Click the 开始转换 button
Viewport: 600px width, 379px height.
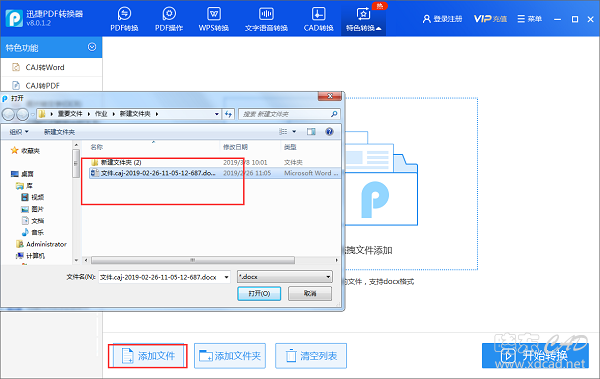(x=535, y=356)
